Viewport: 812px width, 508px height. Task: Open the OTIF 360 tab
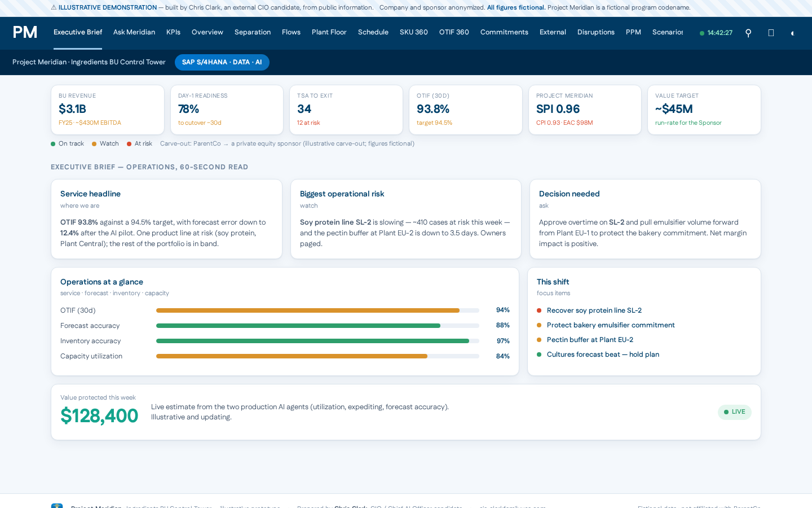pyautogui.click(x=454, y=32)
